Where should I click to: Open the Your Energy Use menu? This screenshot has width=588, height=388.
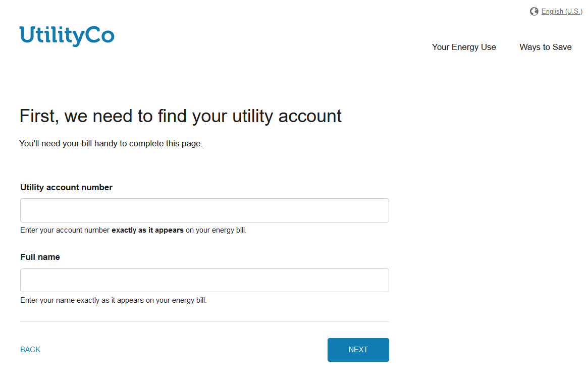pyautogui.click(x=463, y=47)
